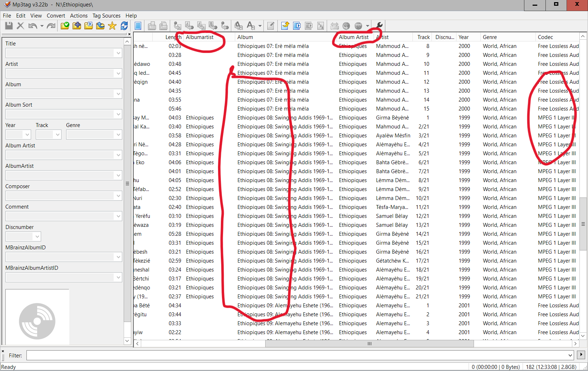Click the file list horizontal scrollbar thumb
This screenshot has height=371, width=588.
click(369, 343)
